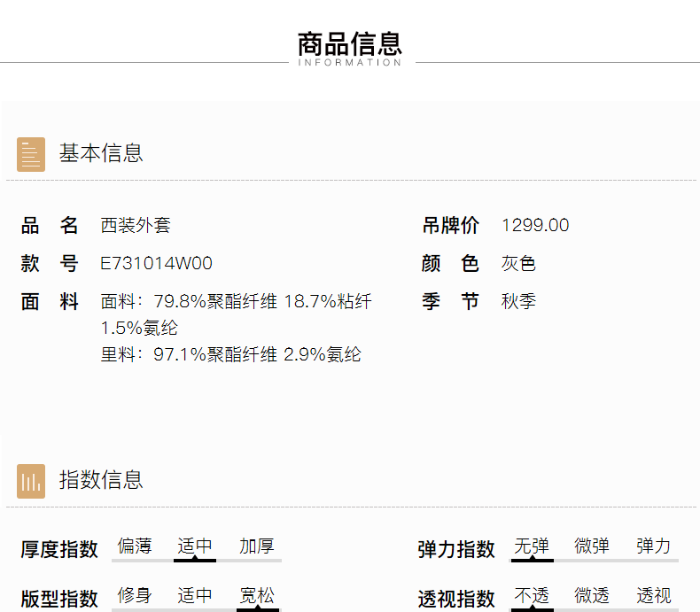Select 偏薄 on the thickness index
This screenshot has width=700, height=612.
pyautogui.click(x=135, y=546)
